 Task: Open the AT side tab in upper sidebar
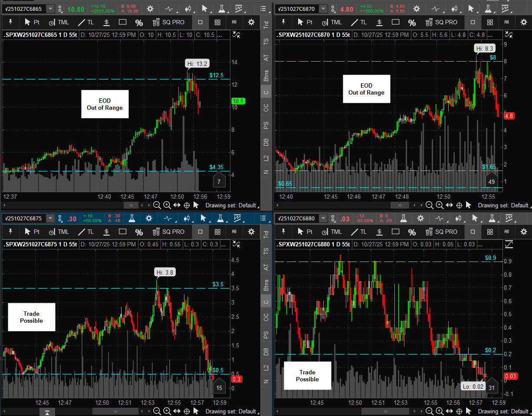pos(266,58)
